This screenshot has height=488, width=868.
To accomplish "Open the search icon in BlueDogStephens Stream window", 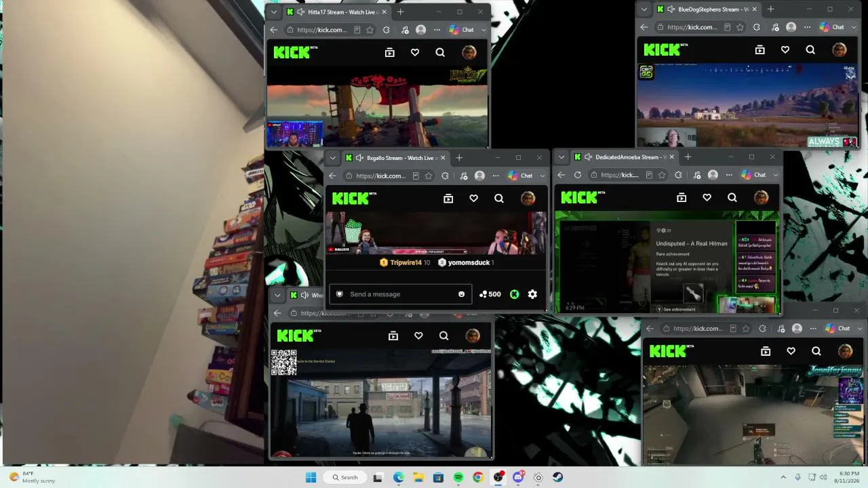I will tap(810, 49).
